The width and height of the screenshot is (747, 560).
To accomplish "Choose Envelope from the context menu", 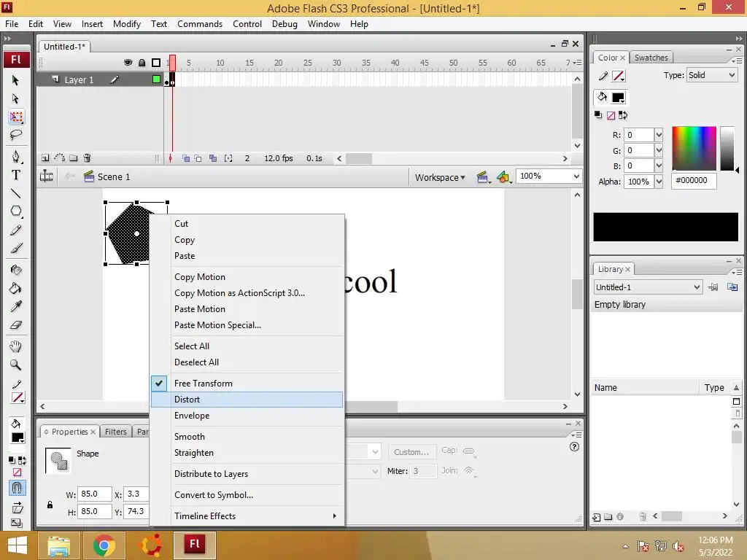I will 247,416.
